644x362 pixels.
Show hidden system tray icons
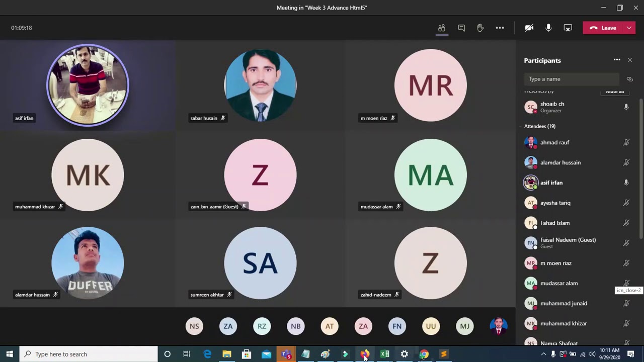click(543, 354)
